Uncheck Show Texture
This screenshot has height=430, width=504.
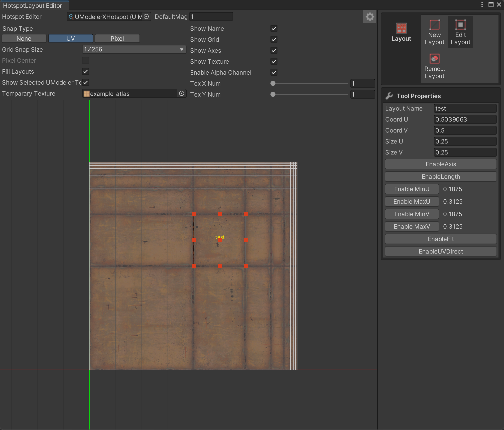(x=274, y=61)
